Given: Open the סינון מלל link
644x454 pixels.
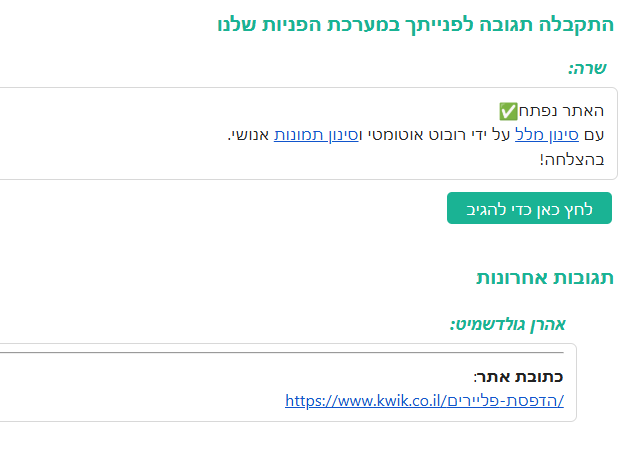Looking at the screenshot, I should click(540, 135).
